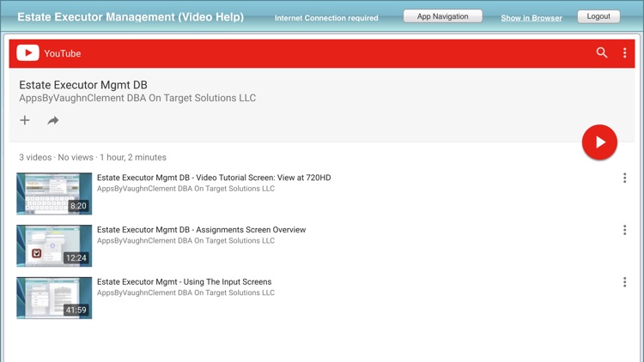Screen dimensions: 644x362
Task: Click the App Navigation button
Action: pos(443,16)
